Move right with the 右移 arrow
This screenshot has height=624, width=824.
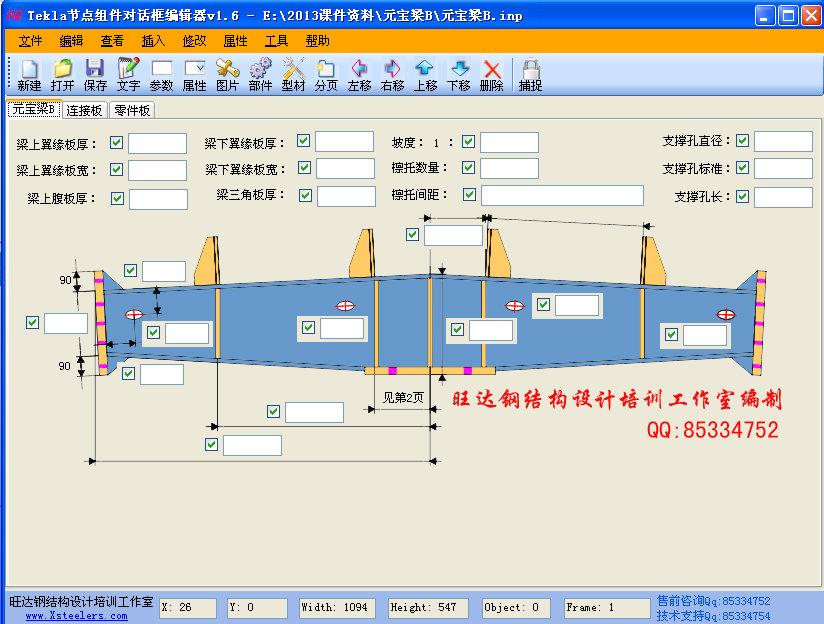[x=393, y=75]
